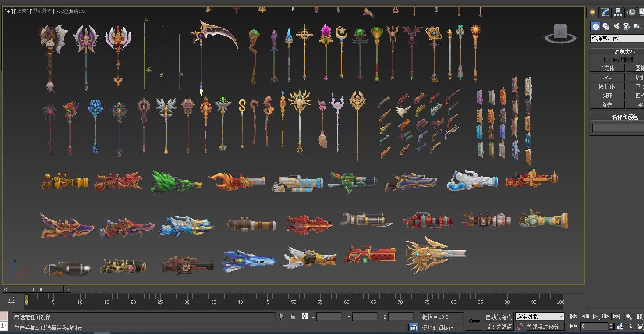Open mini curve editor icon by timeline
Image resolution: width=644 pixels, height=334 pixels.
[12, 299]
